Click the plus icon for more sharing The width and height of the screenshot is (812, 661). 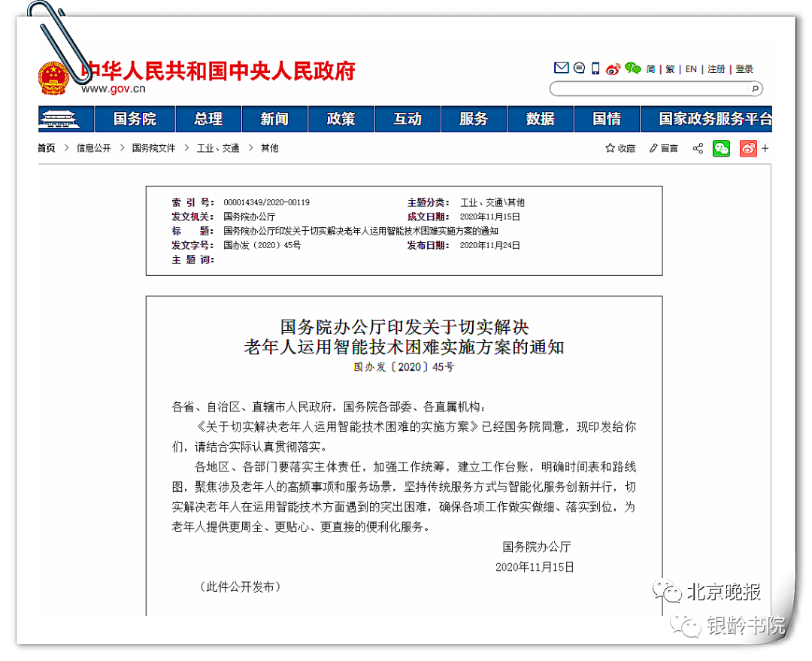[765, 149]
